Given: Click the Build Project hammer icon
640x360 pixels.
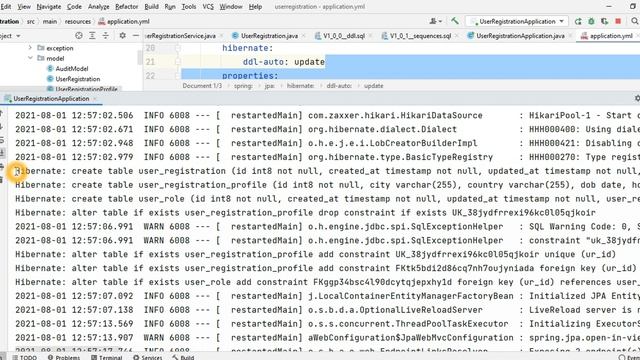Looking at the screenshot, I should click(x=454, y=21).
